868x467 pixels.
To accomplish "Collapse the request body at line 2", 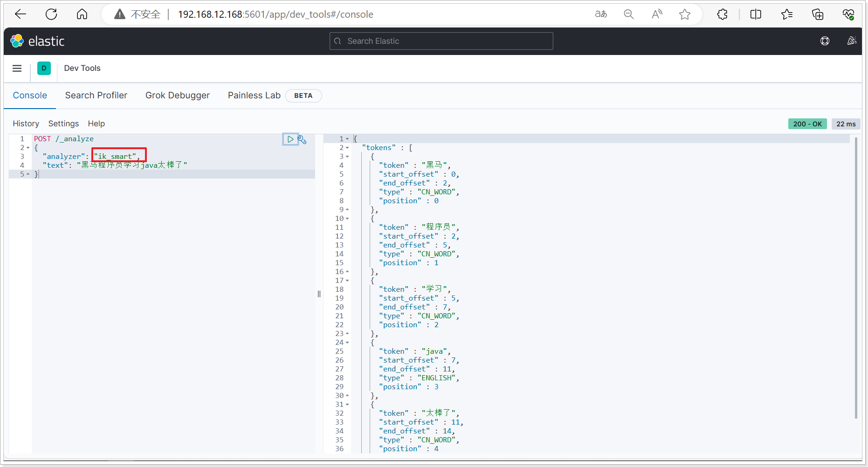I will [28, 148].
